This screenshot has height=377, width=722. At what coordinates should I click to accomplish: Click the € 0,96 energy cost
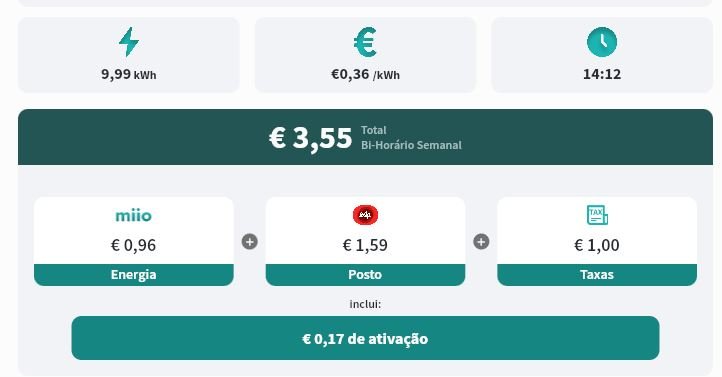[134, 245]
